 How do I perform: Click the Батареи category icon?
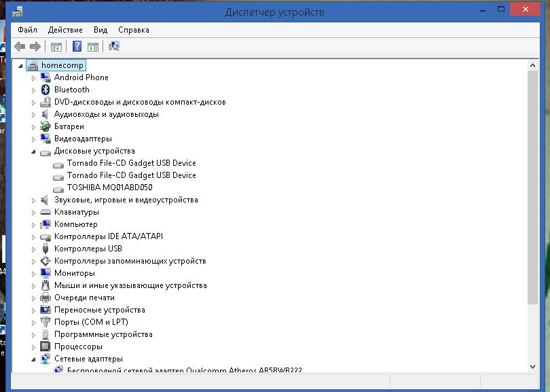tap(45, 126)
